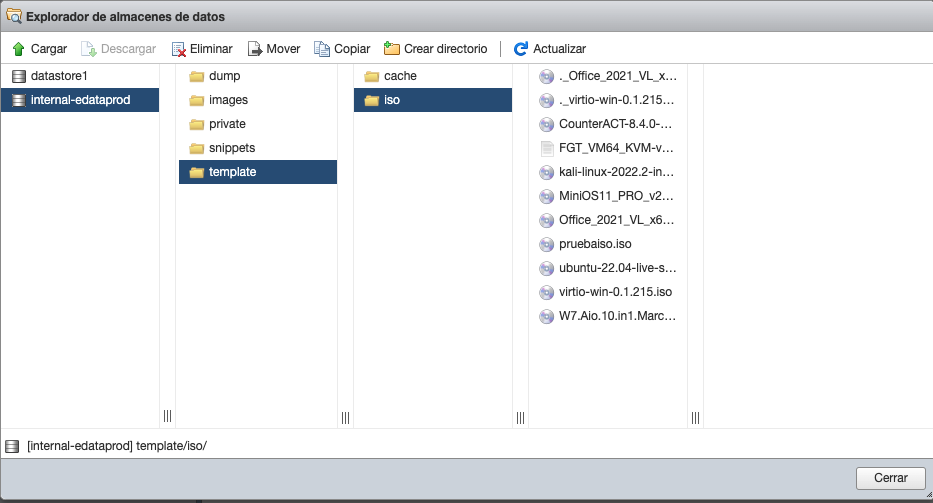Click the internal-edataprod storage icon
This screenshot has height=503, width=933.
click(x=19, y=100)
